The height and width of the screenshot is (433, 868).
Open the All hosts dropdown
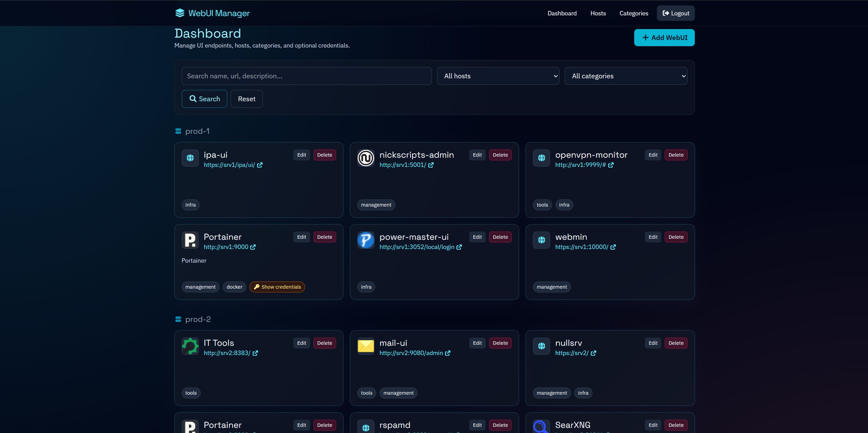click(498, 76)
